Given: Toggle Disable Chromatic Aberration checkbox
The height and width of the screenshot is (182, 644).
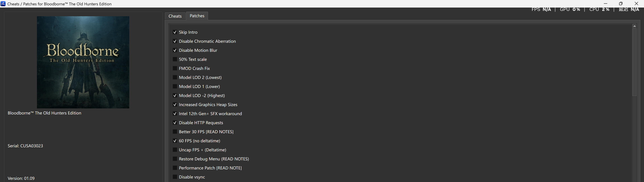Looking at the screenshot, I should click(175, 41).
